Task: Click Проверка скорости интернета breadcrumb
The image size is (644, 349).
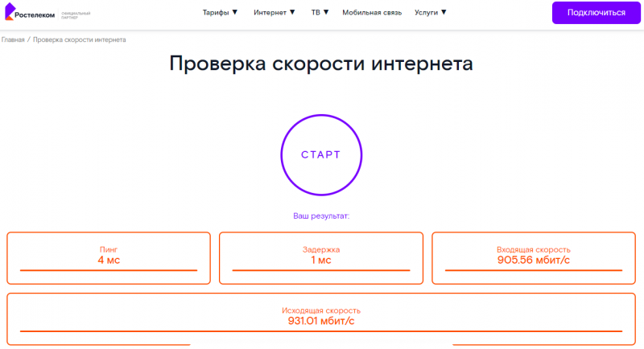Action: (79, 39)
